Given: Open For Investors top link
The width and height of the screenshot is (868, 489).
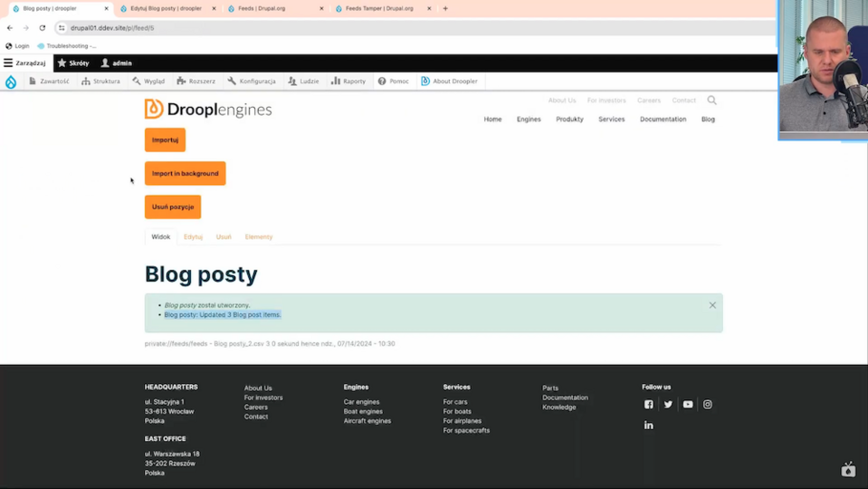Looking at the screenshot, I should tap(606, 101).
